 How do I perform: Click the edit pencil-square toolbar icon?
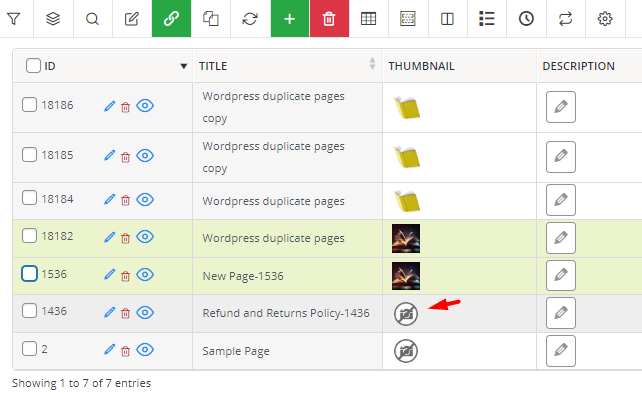[132, 19]
